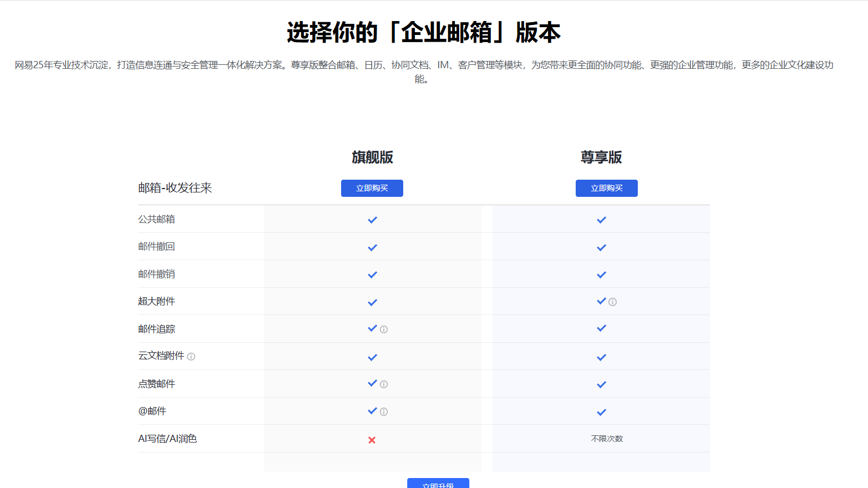The height and width of the screenshot is (488, 868).
Task: Click the info icon next to 超大附件 in 尊享版
Action: [x=612, y=302]
